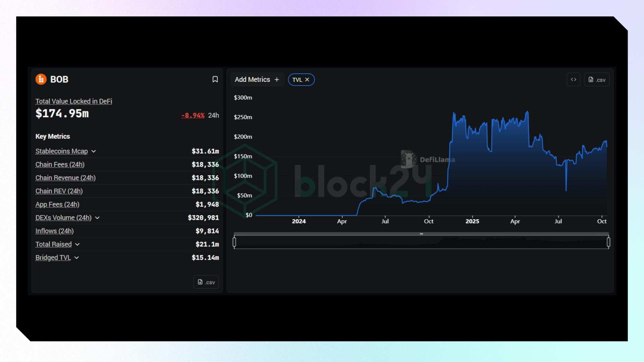Click left handle of chart range slider
This screenshot has width=644, height=362.
[x=234, y=242]
